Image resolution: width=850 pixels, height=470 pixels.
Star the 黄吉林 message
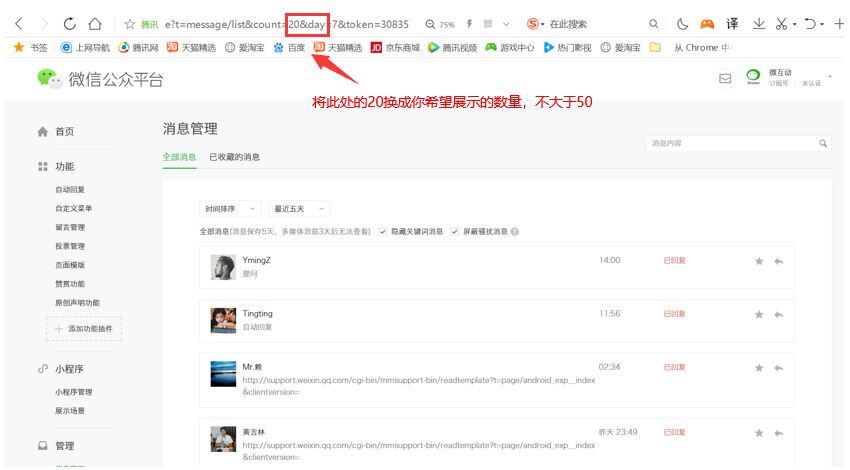[759, 433]
